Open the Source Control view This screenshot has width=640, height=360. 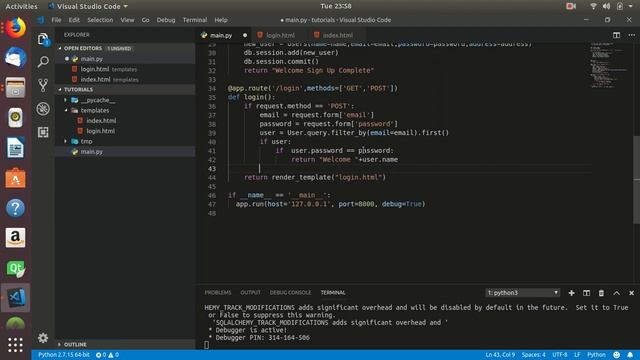(x=43, y=85)
